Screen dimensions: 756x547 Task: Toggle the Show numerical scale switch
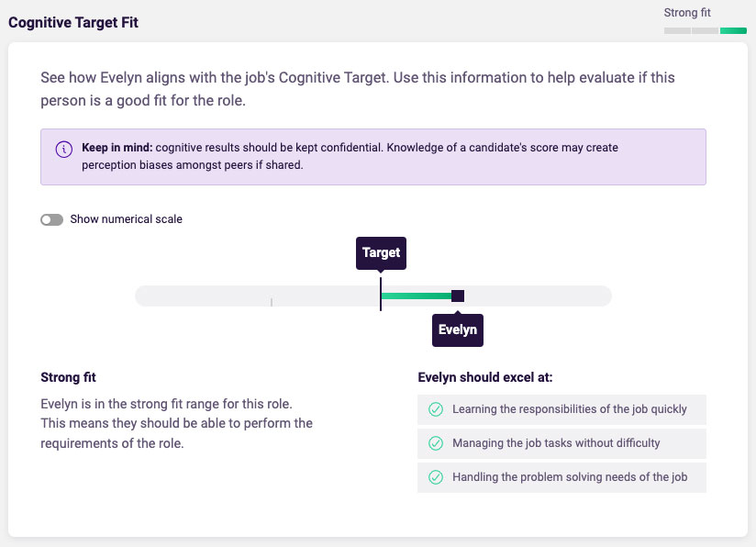[51, 220]
